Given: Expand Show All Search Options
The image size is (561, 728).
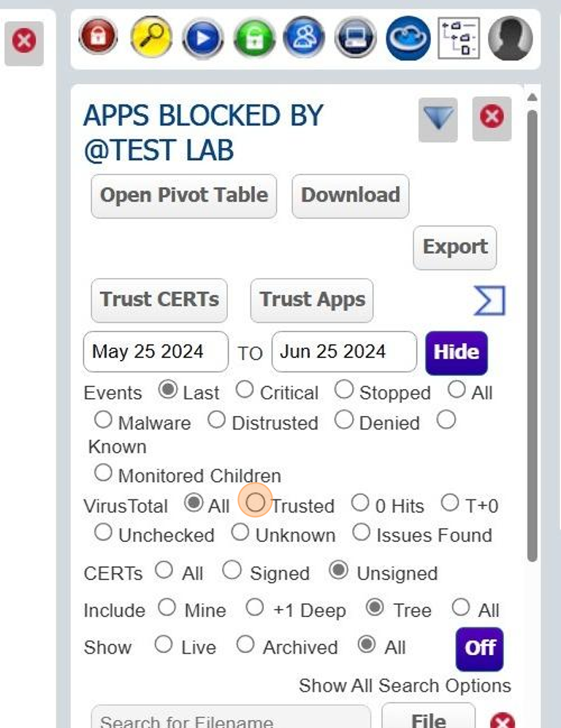Looking at the screenshot, I should (x=405, y=686).
